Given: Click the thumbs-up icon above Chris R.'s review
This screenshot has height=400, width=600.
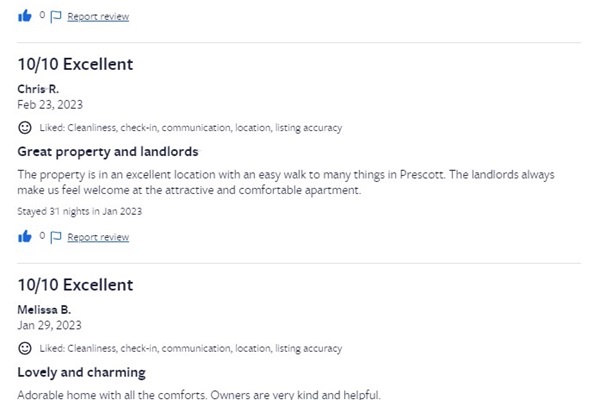Looking at the screenshot, I should [25, 16].
